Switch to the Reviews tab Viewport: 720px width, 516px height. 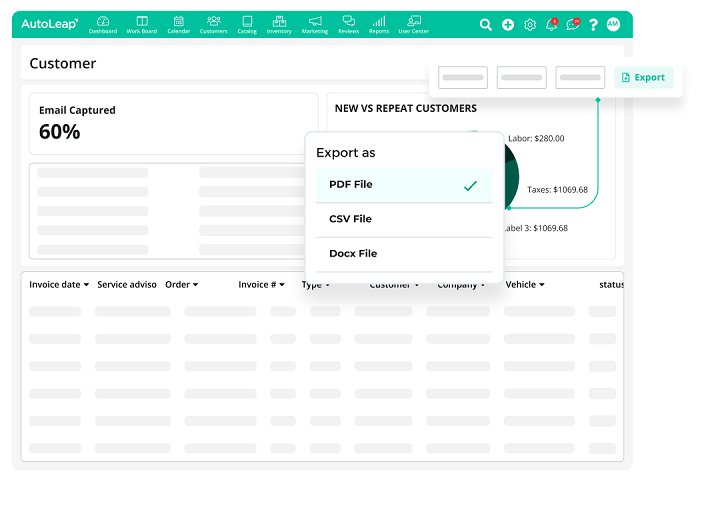348,23
